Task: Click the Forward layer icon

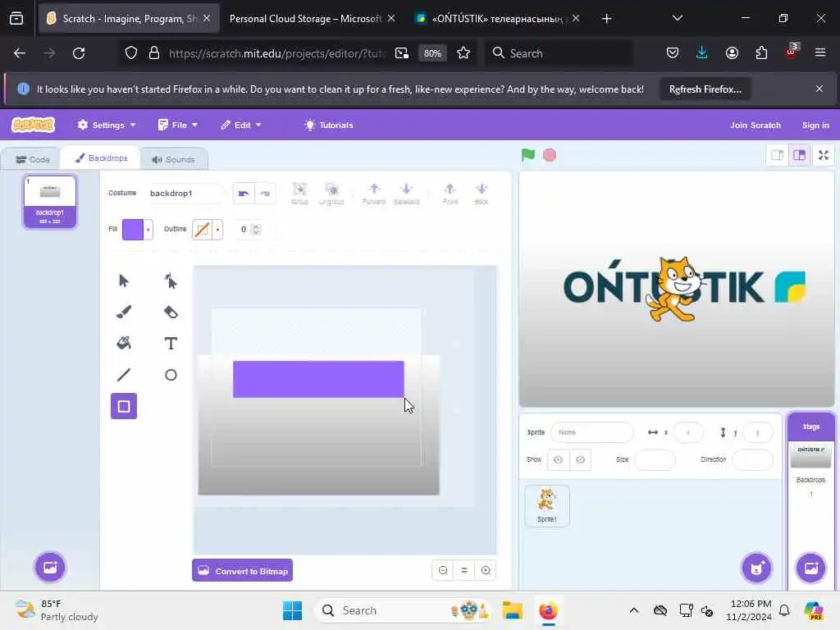Action: coord(374,194)
